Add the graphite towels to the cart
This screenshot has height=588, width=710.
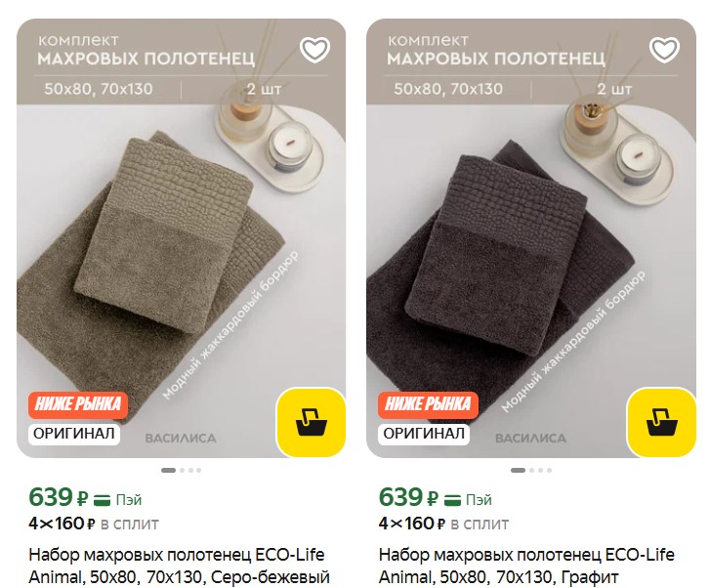pyautogui.click(x=661, y=422)
